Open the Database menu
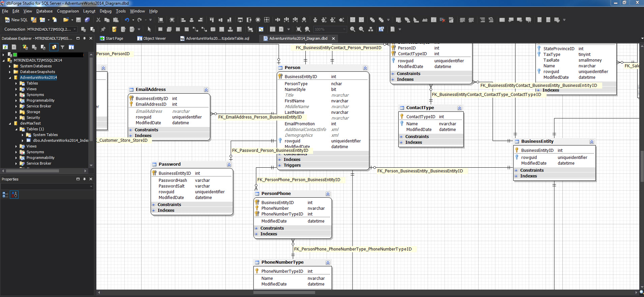This screenshot has height=297, width=644. pos(44,11)
